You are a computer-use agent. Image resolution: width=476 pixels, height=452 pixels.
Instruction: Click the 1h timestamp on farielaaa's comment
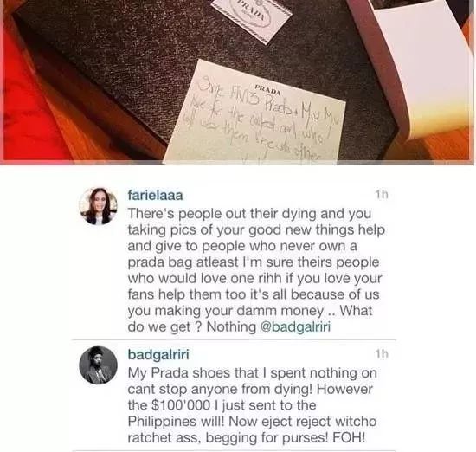382,195
